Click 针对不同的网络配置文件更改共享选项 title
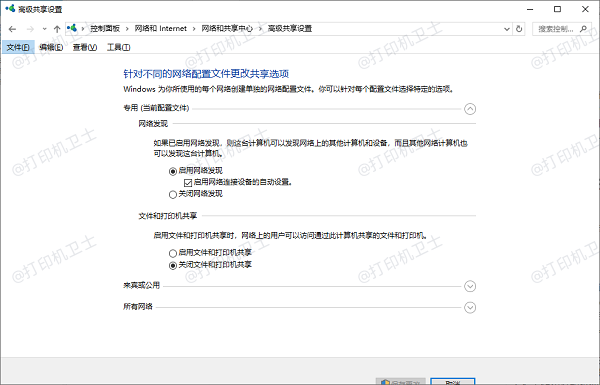This screenshot has width=600, height=385. 206,74
